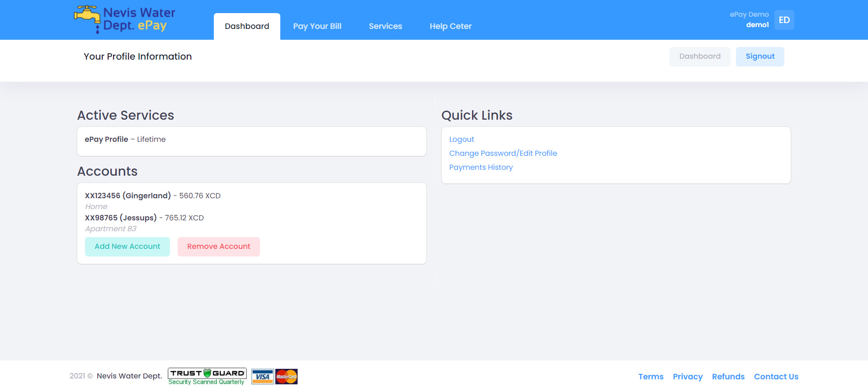Click Add New Account button

pos(127,247)
